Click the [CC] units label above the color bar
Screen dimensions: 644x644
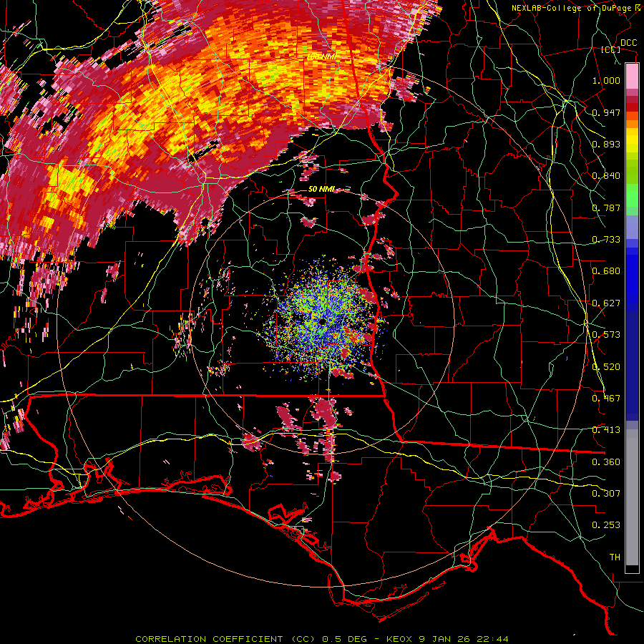click(610, 49)
